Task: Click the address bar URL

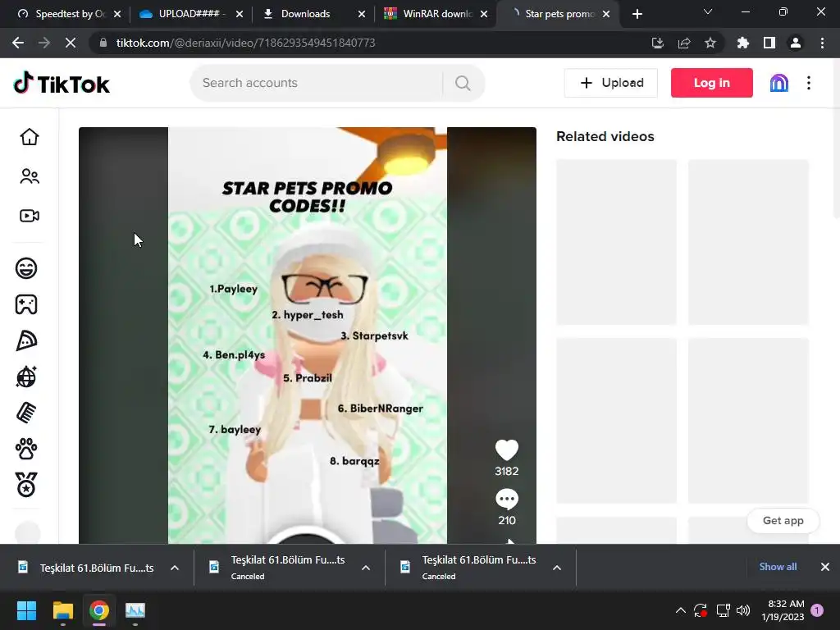Action: coord(245,43)
